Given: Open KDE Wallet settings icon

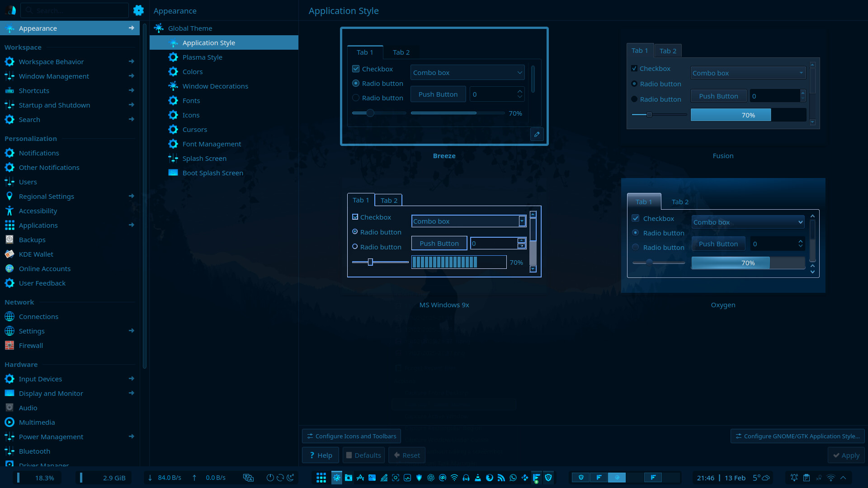Looking at the screenshot, I should click(x=9, y=254).
